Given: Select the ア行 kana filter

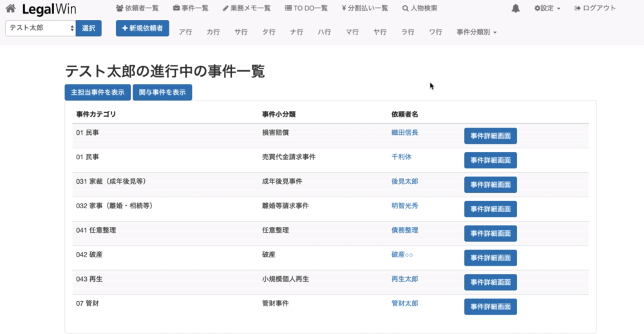Looking at the screenshot, I should click(x=185, y=32).
